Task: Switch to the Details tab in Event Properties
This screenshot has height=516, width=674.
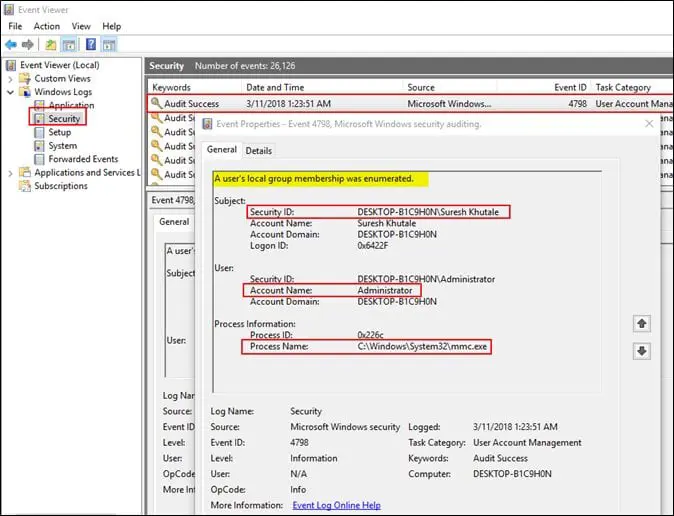Action: click(258, 151)
